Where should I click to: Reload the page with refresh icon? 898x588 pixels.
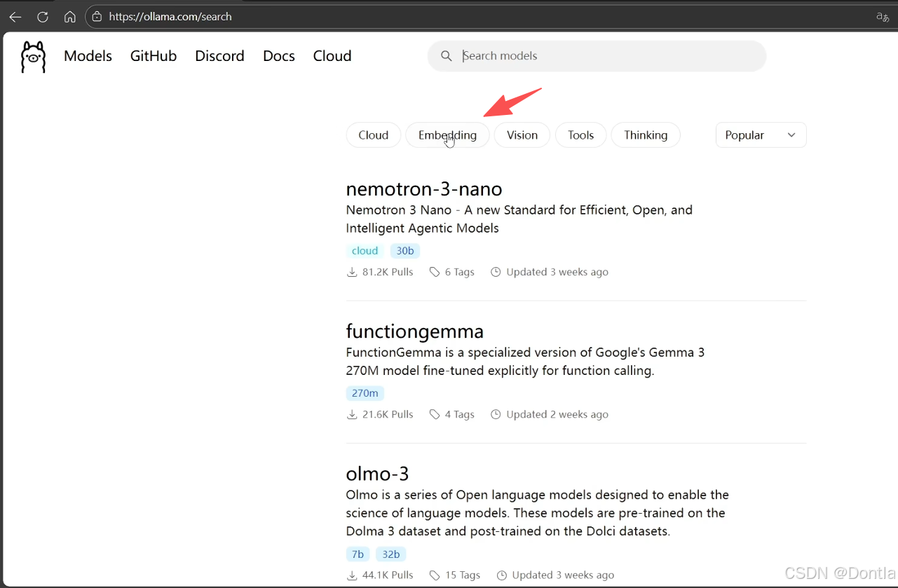coord(43,17)
